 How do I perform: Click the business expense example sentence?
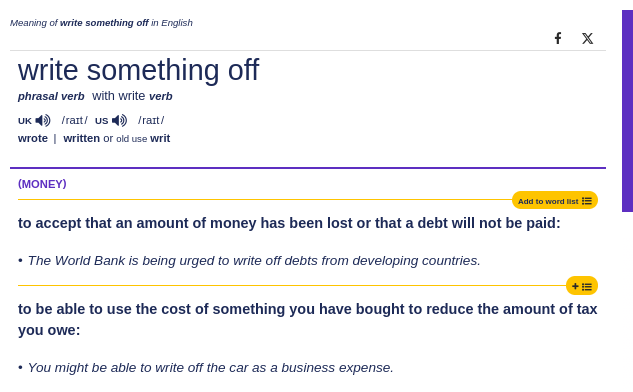coord(210,368)
